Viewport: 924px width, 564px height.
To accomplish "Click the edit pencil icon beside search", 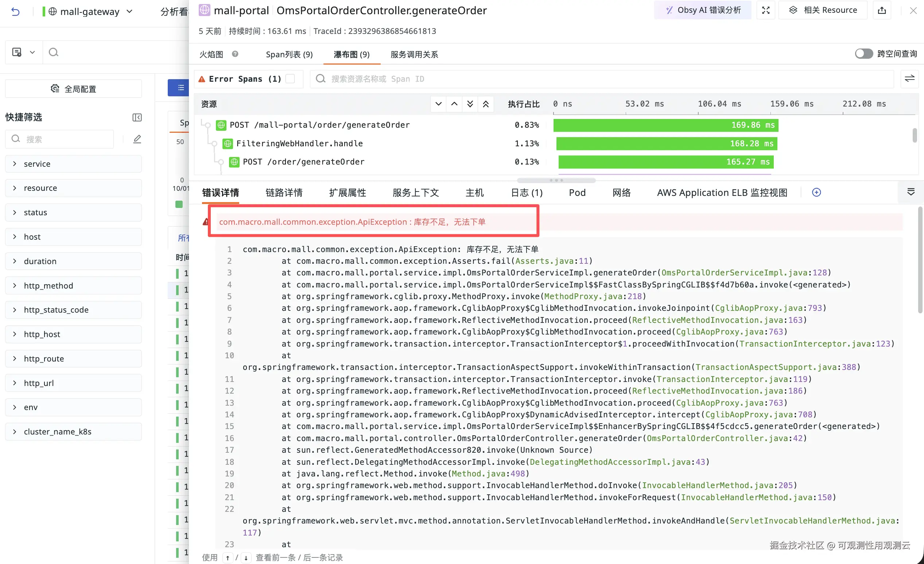I will point(137,139).
